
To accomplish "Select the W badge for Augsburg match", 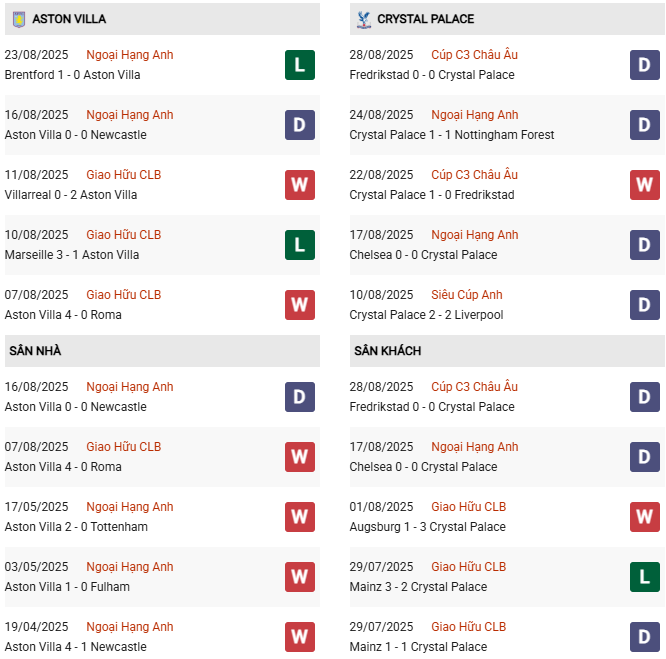I will pos(645,517).
